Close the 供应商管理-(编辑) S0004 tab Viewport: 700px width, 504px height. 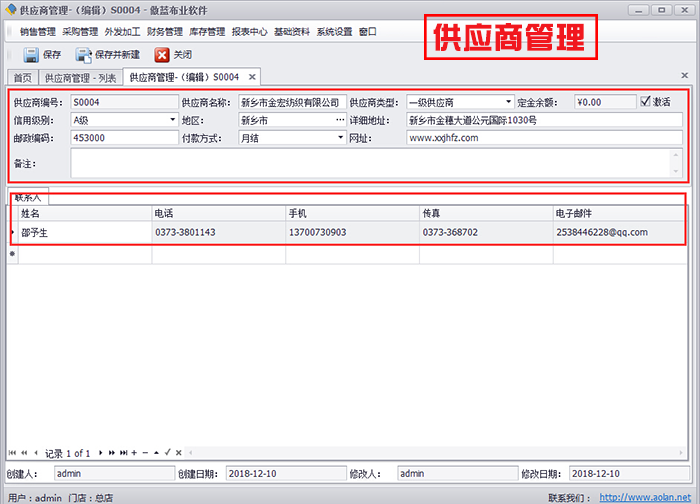(x=252, y=77)
